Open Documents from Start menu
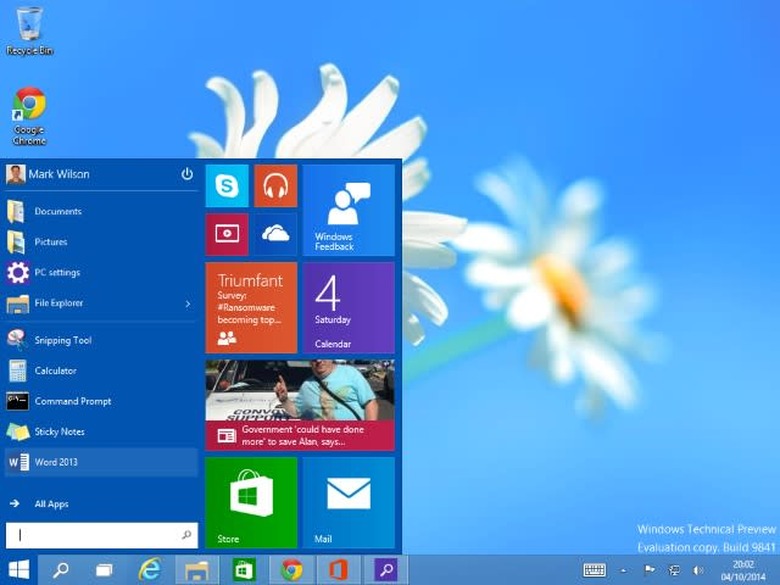Screen dimensions: 780x585 point(58,212)
